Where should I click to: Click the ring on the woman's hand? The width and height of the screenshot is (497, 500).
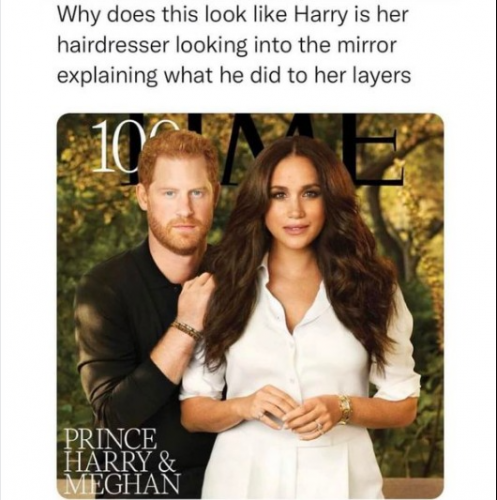pos(319,426)
